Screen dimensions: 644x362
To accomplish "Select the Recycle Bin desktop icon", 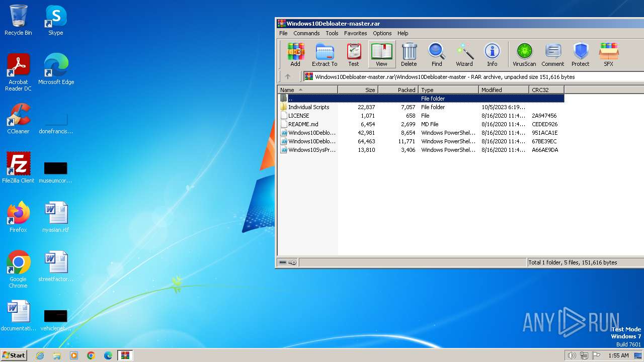I will (x=18, y=21).
